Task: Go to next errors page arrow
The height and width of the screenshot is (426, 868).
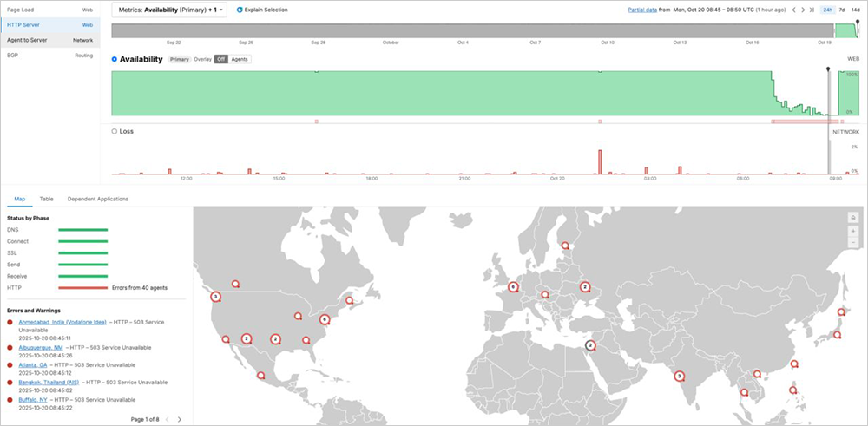Action: pos(179,419)
